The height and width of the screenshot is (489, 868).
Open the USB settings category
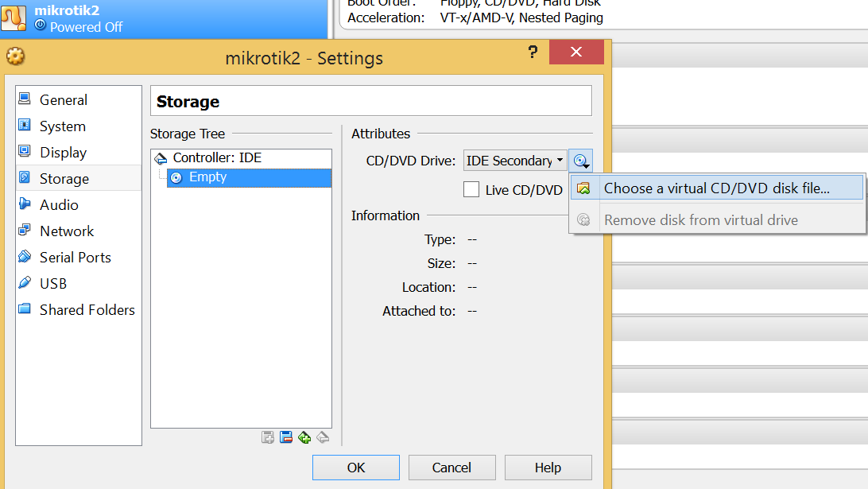79,284
